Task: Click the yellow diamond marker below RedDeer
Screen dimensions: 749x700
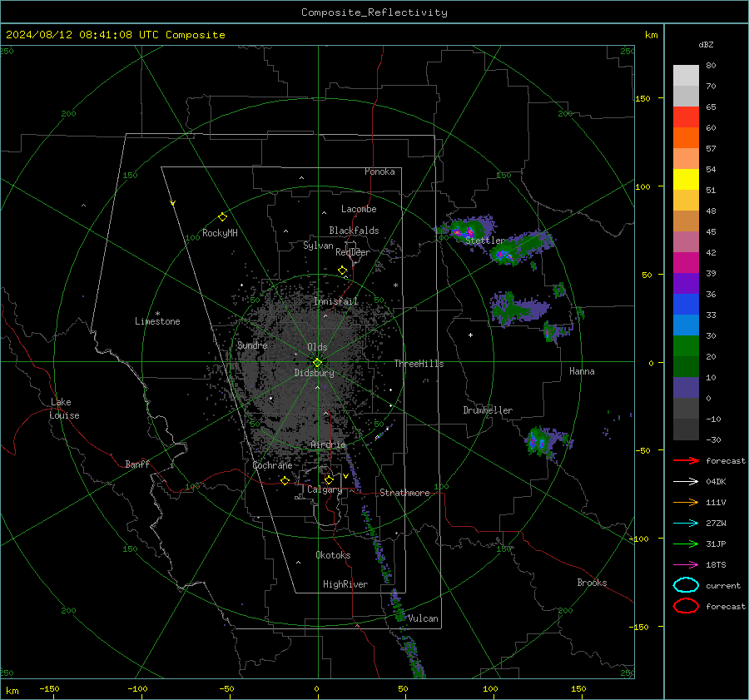Action: (342, 271)
